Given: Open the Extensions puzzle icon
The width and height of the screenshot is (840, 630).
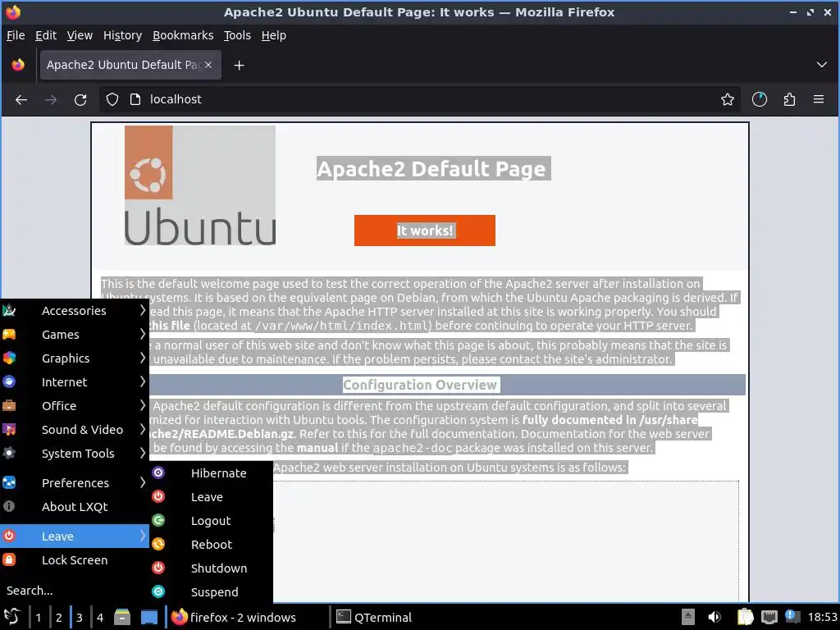Looking at the screenshot, I should 789,99.
